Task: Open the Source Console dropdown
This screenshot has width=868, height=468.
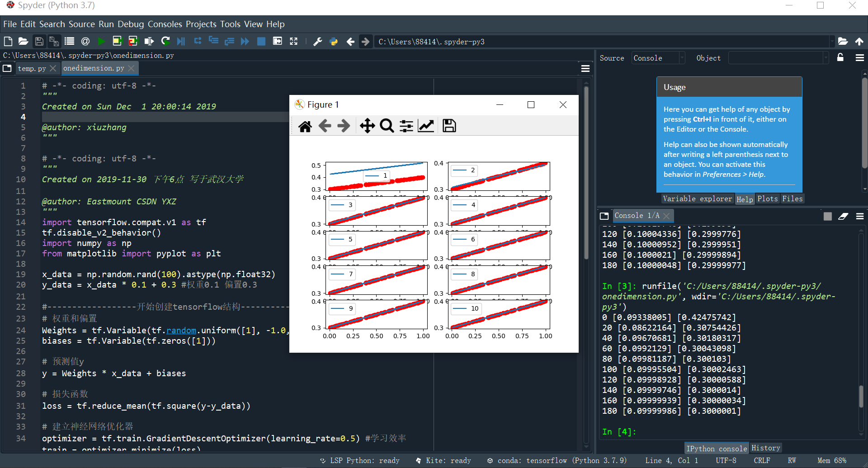Action: click(658, 58)
